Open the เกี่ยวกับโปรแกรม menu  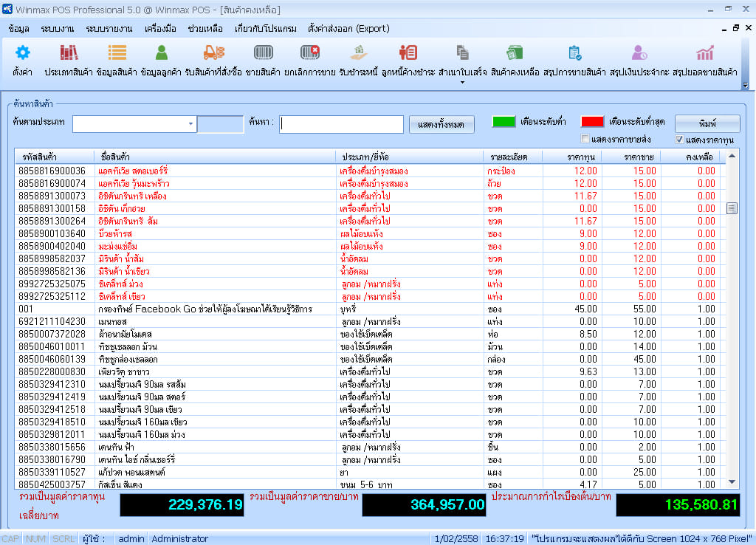[265, 29]
